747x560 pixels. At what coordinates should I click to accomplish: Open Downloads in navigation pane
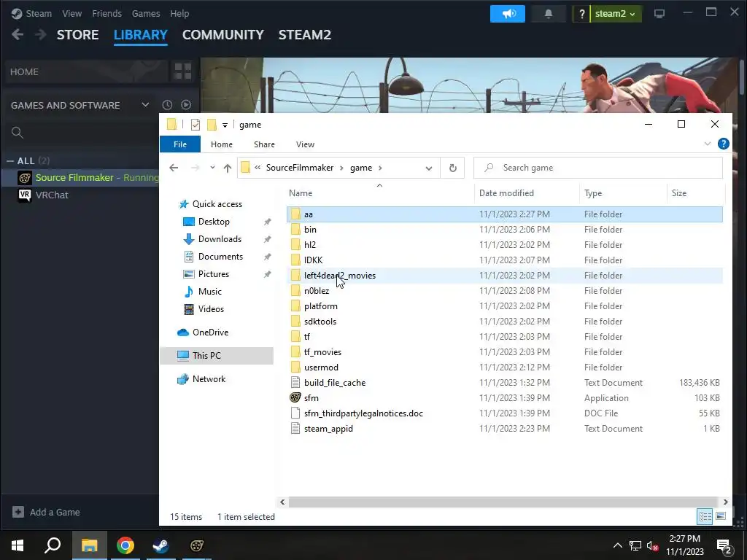pyautogui.click(x=220, y=239)
